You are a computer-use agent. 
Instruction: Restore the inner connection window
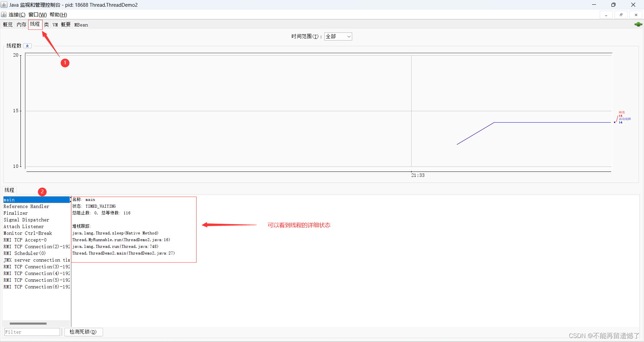pyautogui.click(x=621, y=15)
